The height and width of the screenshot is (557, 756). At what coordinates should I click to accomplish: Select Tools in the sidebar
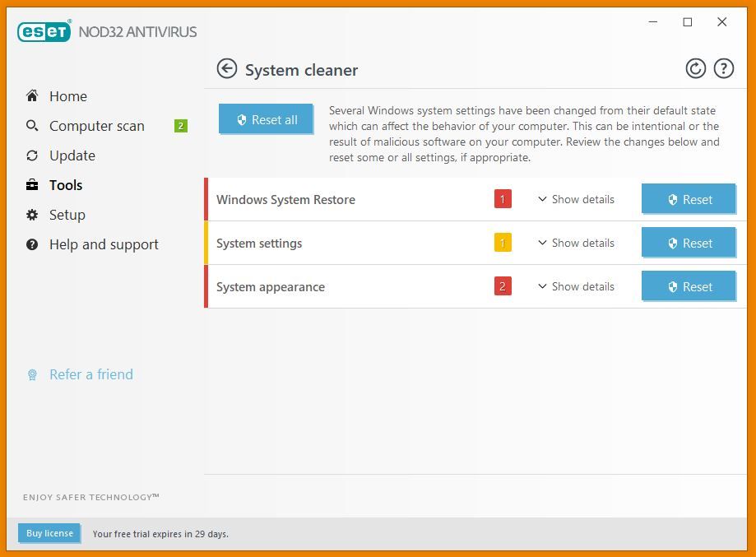66,185
